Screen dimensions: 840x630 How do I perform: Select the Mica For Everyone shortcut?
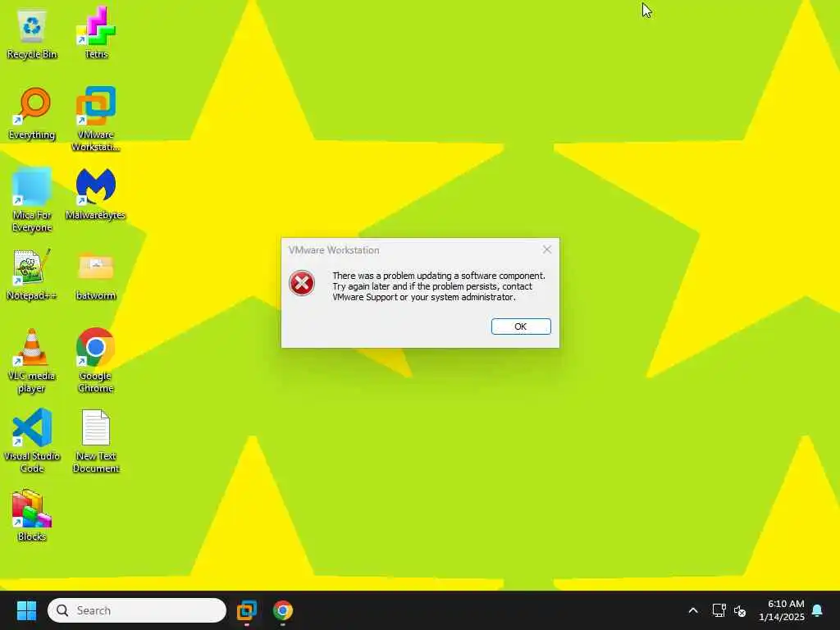[x=32, y=199]
